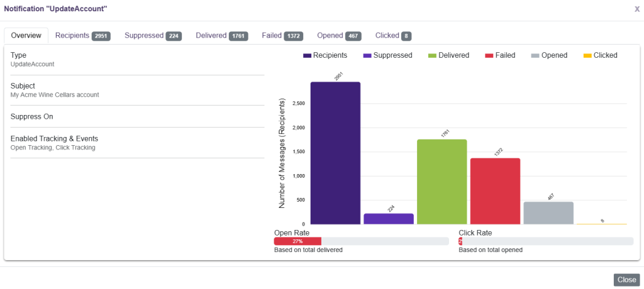Click the Close button
644x289 pixels.
pyautogui.click(x=626, y=280)
